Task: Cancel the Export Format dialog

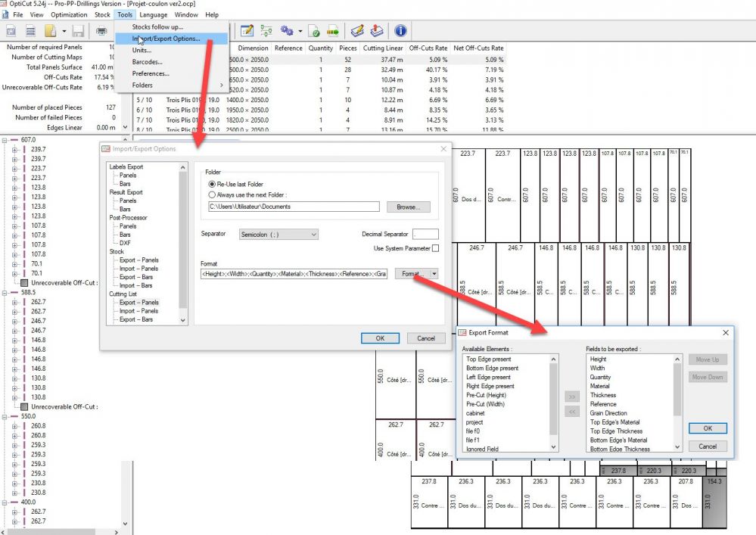Action: click(708, 446)
